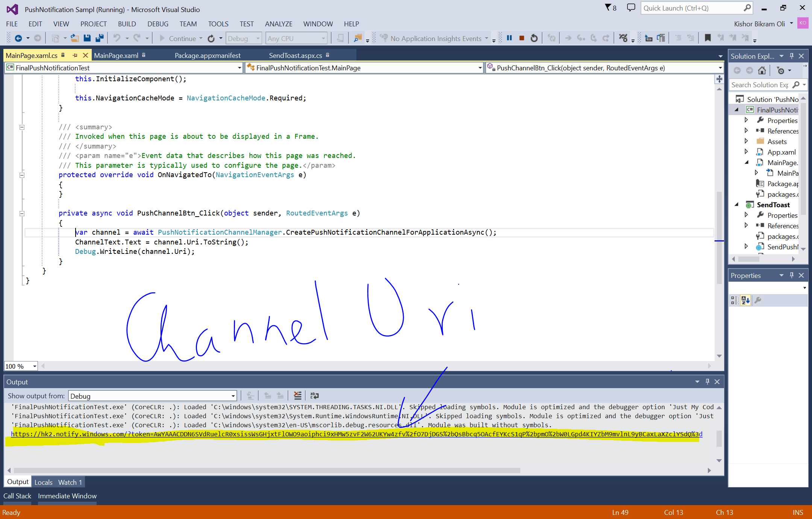This screenshot has width=812, height=519.
Task: Collapse the SendToast project node
Action: (x=736, y=205)
